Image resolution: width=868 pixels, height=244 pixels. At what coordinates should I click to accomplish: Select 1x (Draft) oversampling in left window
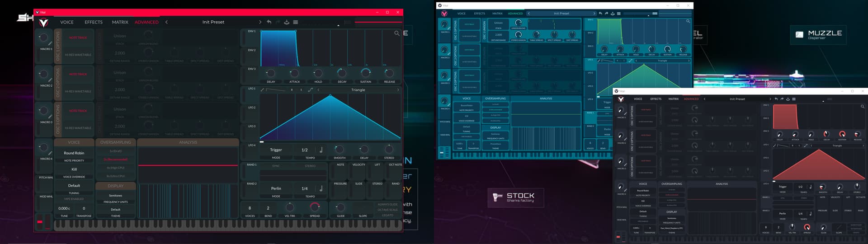[115, 151]
